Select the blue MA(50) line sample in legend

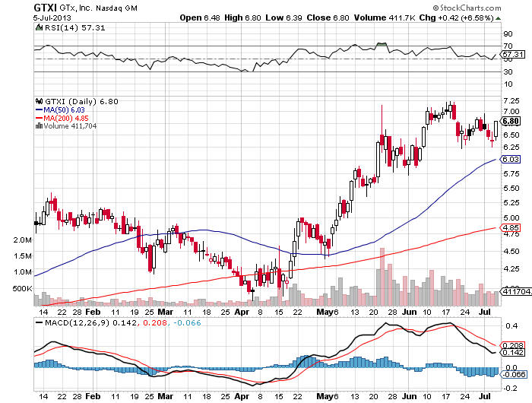pyautogui.click(x=40, y=110)
